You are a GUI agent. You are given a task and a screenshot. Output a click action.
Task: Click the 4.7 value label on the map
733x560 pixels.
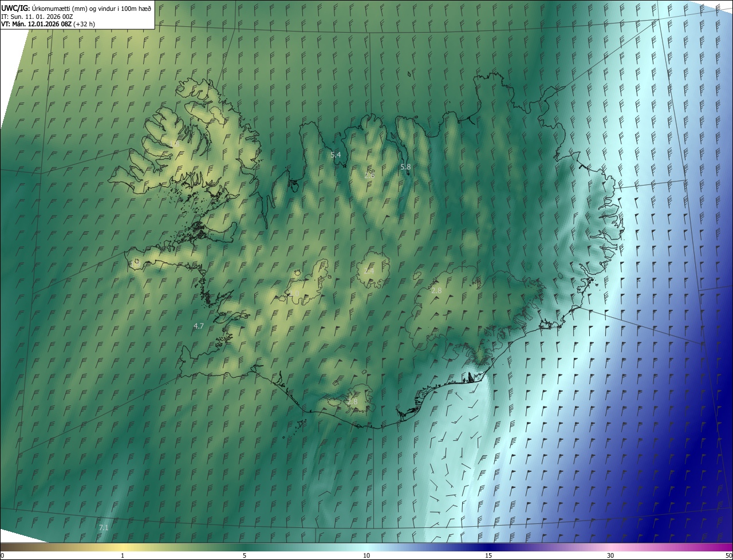pyautogui.click(x=199, y=326)
